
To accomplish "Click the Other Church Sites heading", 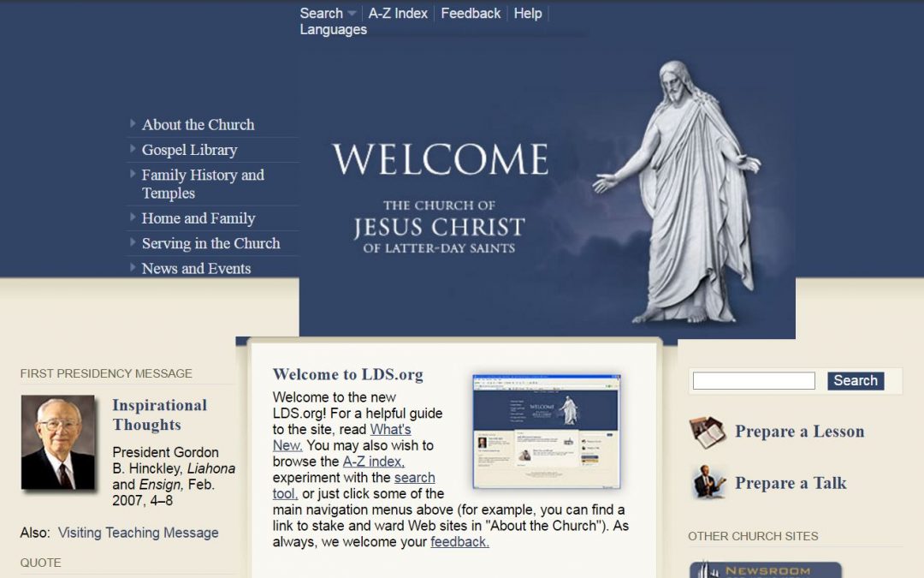I will (753, 536).
